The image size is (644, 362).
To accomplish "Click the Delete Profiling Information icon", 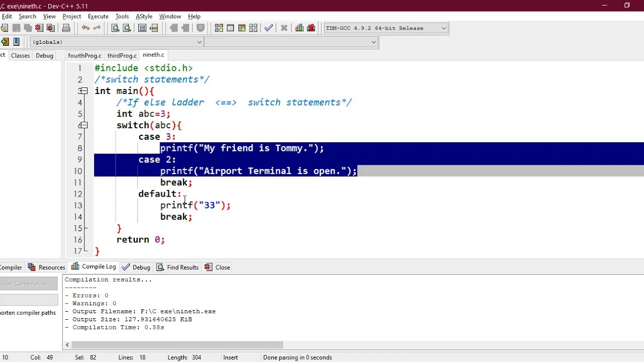I will [311, 28].
